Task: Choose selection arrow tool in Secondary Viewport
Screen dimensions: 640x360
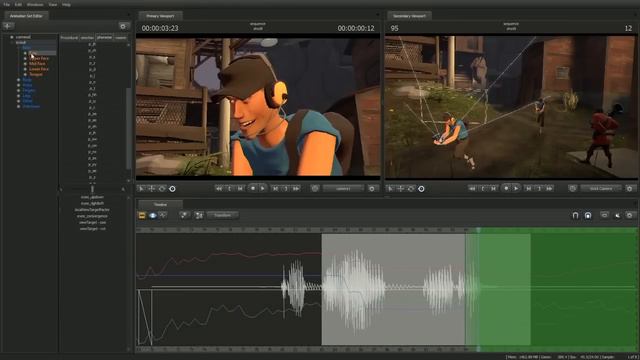Action: pyautogui.click(x=390, y=189)
